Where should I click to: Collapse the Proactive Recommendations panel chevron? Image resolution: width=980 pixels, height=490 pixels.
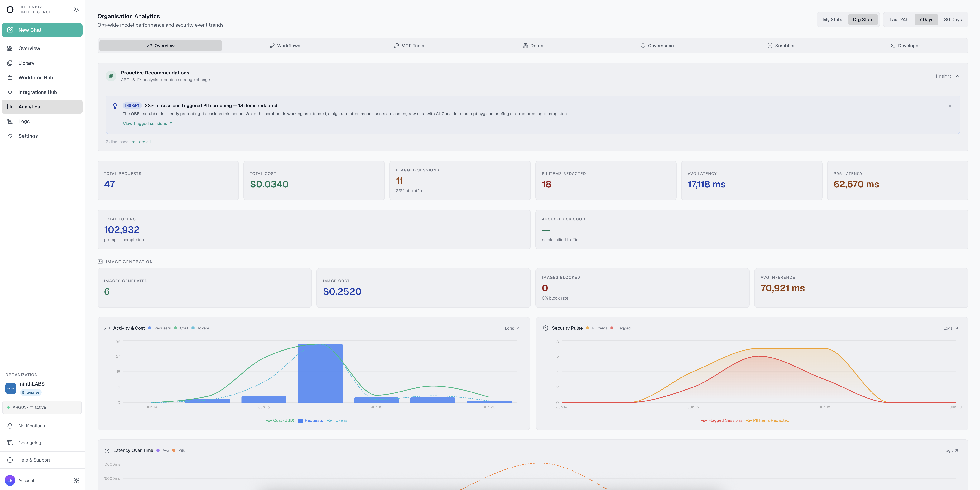click(958, 76)
